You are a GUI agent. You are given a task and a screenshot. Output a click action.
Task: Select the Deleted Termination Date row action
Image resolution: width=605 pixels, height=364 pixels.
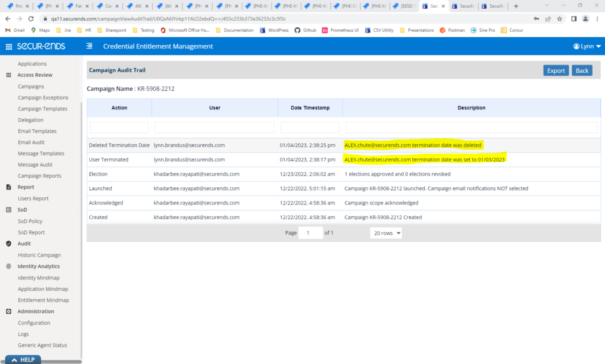click(x=119, y=145)
